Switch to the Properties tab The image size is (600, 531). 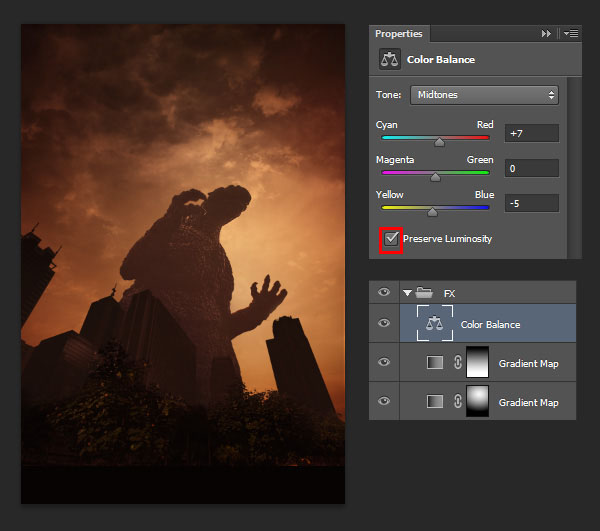tap(399, 34)
